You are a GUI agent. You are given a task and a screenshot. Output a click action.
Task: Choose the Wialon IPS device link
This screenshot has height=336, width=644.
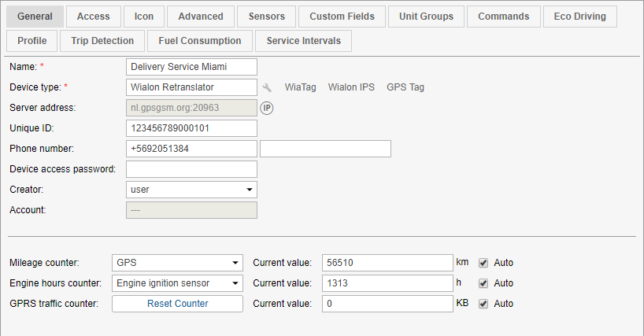pyautogui.click(x=351, y=87)
